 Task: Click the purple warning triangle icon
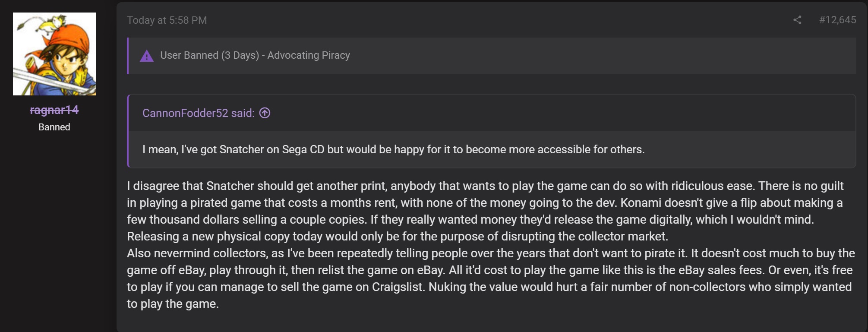tap(147, 56)
